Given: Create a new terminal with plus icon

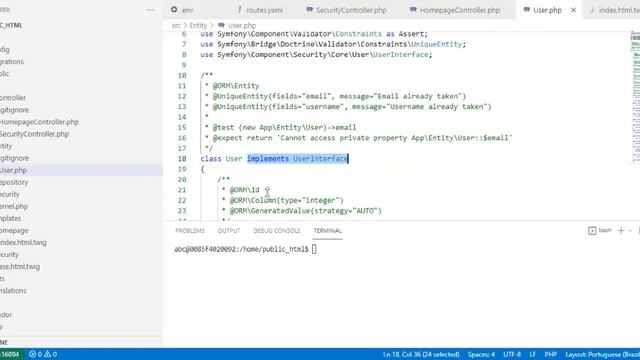Looking at the screenshot, I should click(x=621, y=231).
